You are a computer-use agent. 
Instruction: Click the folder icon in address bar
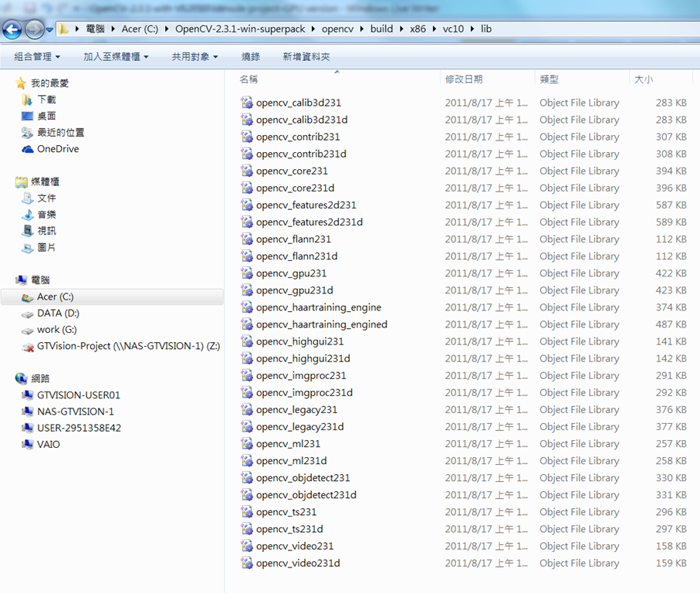point(64,29)
